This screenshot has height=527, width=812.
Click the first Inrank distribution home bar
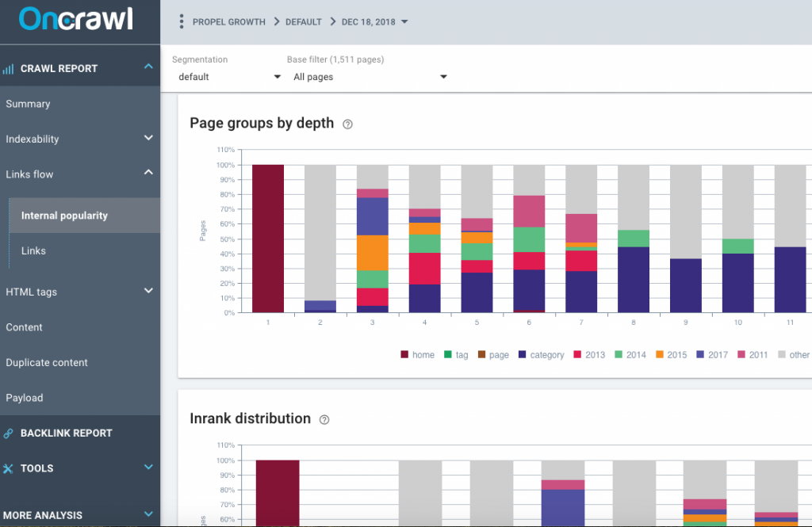[x=278, y=494]
